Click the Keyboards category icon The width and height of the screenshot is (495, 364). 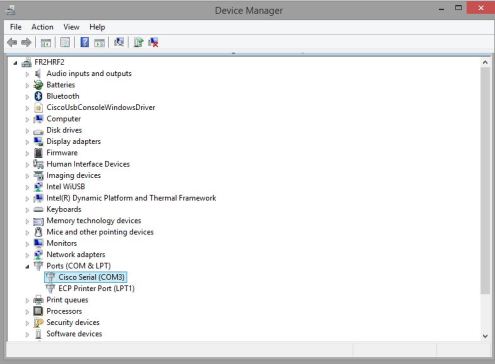38,209
